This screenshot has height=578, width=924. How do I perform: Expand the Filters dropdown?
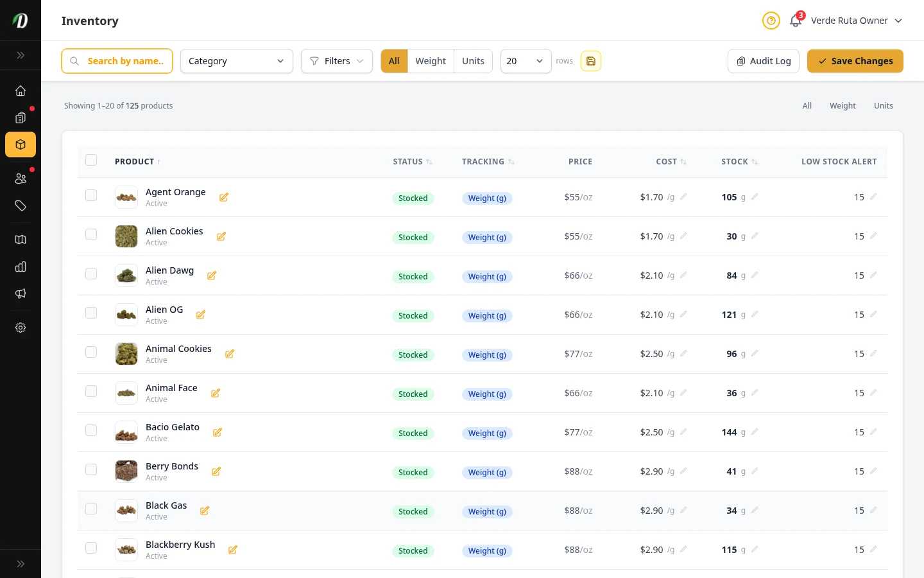click(x=336, y=60)
